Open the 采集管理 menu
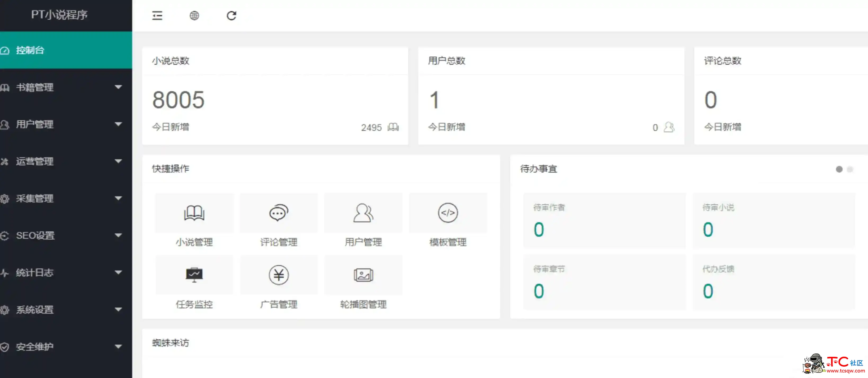 coord(66,199)
